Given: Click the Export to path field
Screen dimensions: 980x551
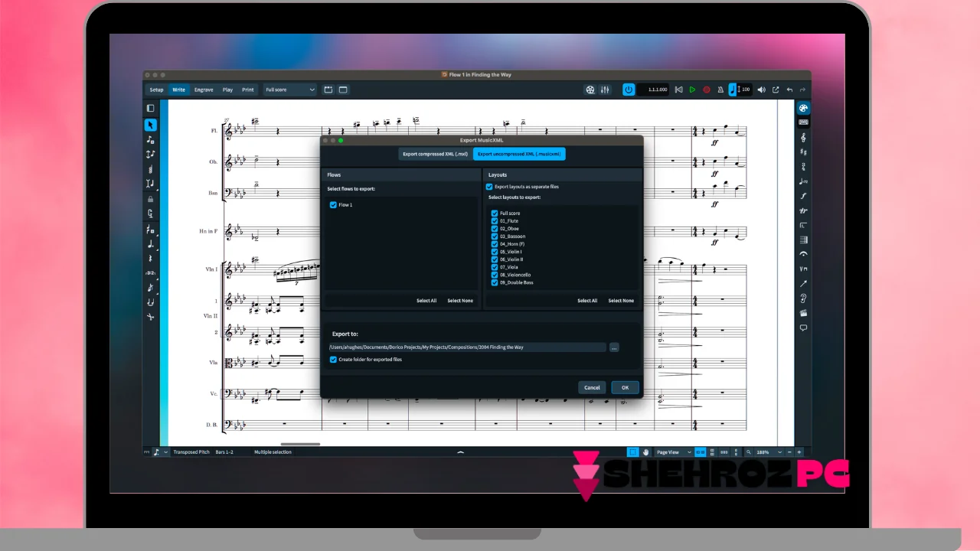Looking at the screenshot, I should click(x=467, y=347).
